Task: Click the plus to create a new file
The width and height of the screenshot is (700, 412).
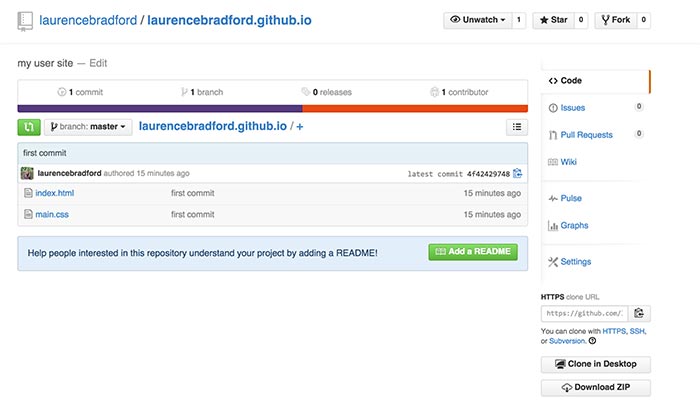Action: click(300, 127)
